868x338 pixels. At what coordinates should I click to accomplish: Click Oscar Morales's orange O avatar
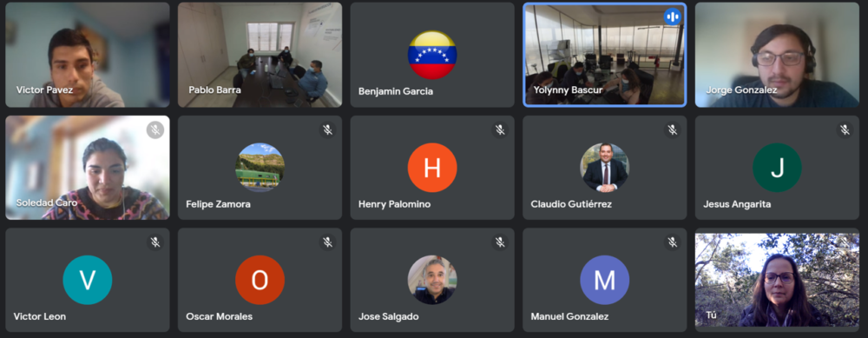click(260, 280)
